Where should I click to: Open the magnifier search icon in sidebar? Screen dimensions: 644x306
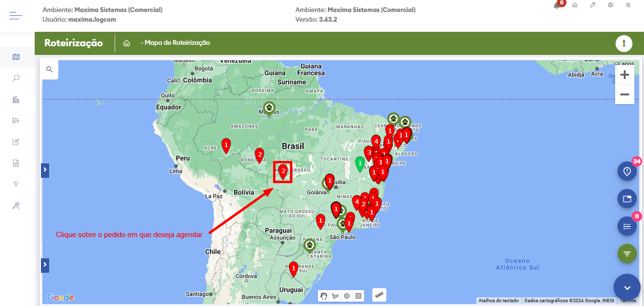click(x=16, y=78)
